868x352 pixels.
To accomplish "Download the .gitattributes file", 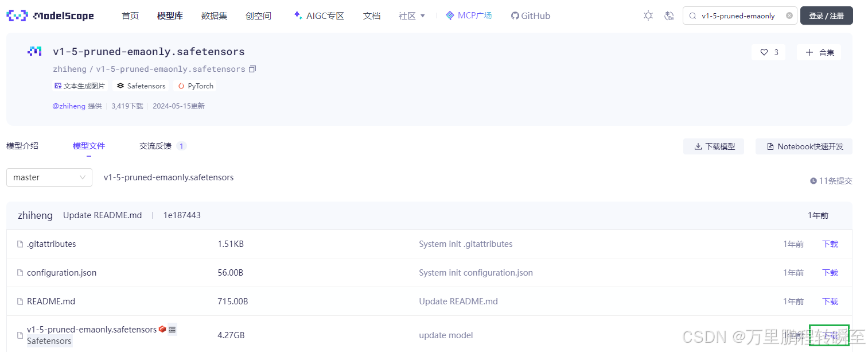I will click(830, 244).
